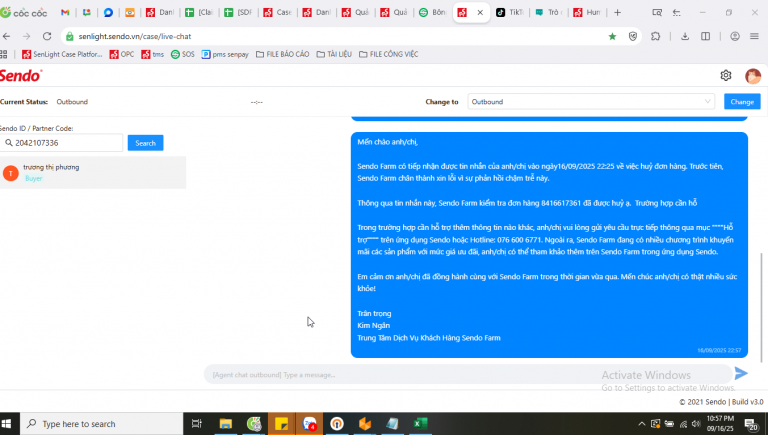768x435 pixels.
Task: Click the green bookmark star icon
Action: [612, 36]
